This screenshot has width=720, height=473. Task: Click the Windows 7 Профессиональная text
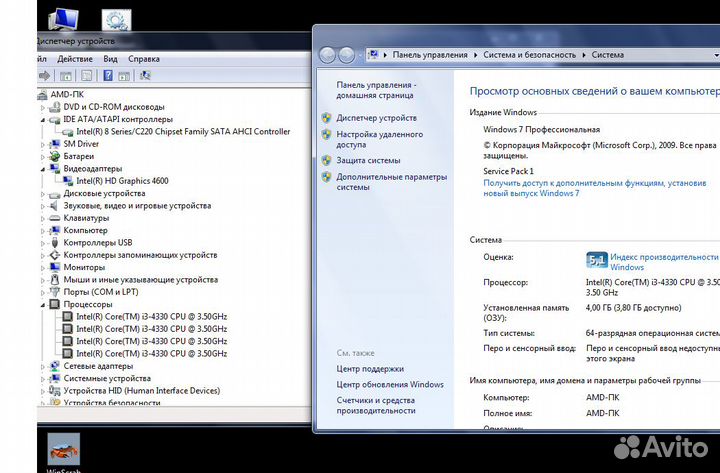coord(541,130)
